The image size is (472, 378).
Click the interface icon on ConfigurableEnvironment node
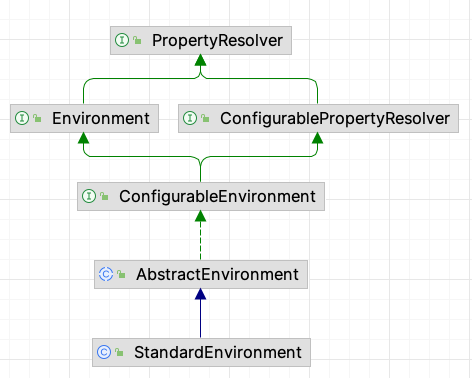[89, 196]
